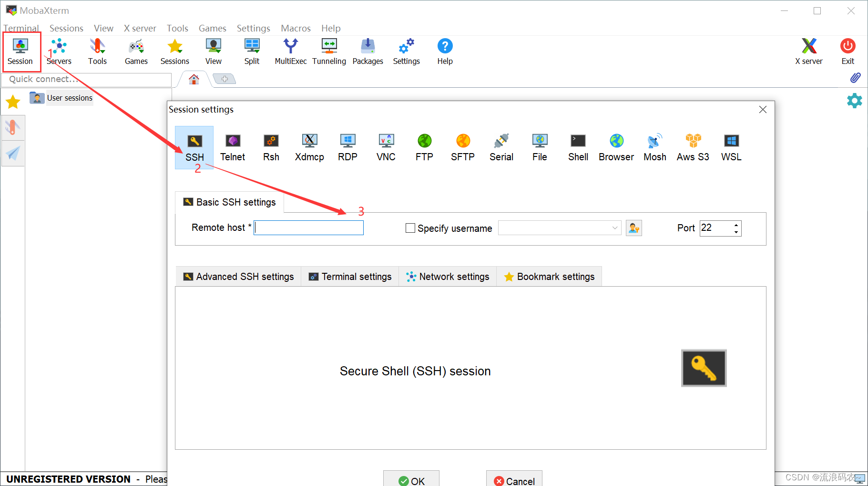Increase the Port number with up arrow
The image size is (868, 486).
pyautogui.click(x=736, y=224)
